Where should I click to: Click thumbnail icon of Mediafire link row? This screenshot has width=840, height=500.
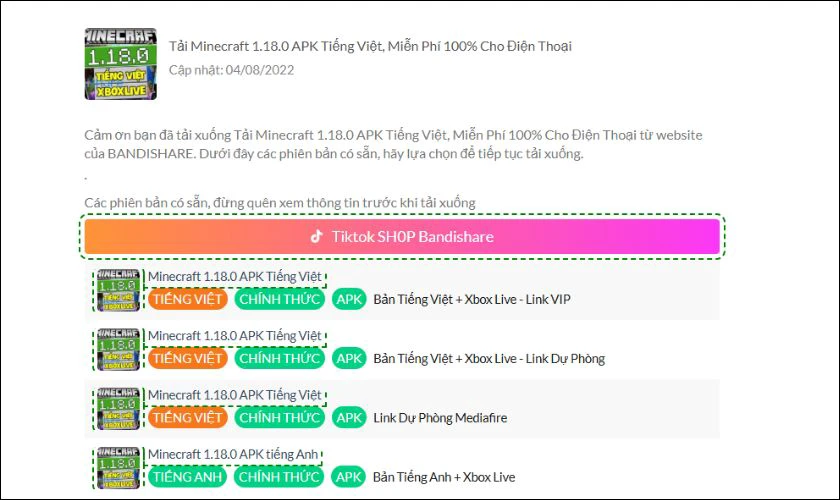click(119, 409)
